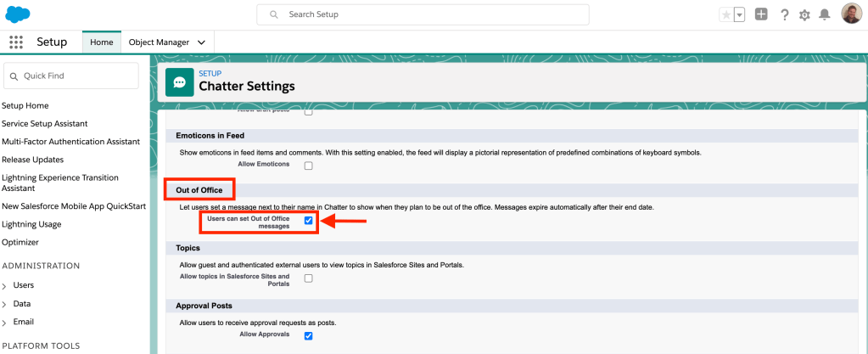This screenshot has height=354, width=868.
Task: Click the user profile avatar
Action: [851, 14]
